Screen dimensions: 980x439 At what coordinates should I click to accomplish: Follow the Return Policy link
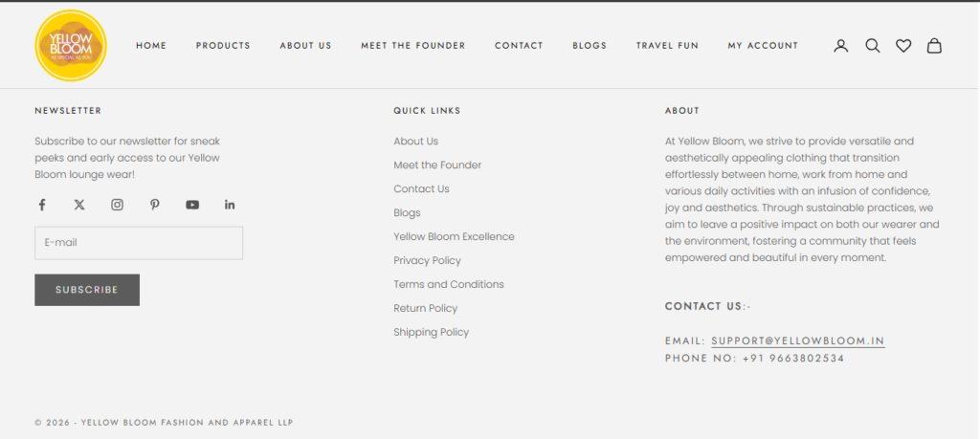[425, 308]
